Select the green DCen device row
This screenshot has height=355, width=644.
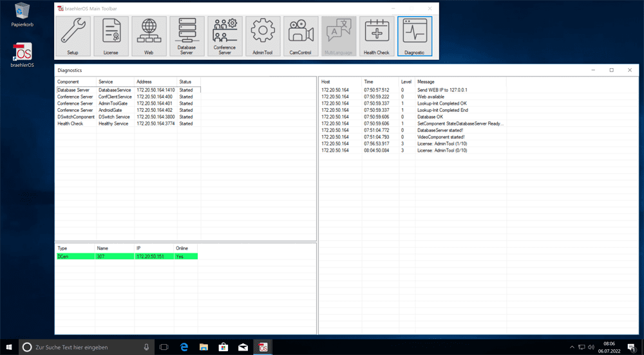pyautogui.click(x=127, y=256)
